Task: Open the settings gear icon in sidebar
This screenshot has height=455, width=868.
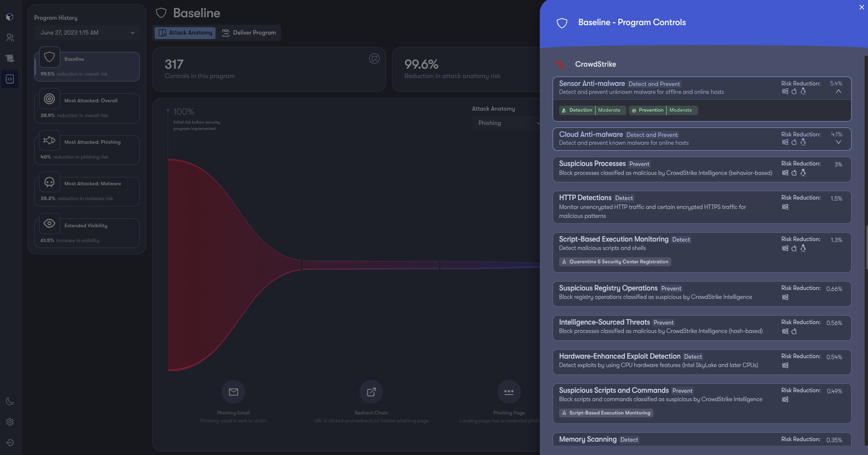Action: [x=9, y=422]
